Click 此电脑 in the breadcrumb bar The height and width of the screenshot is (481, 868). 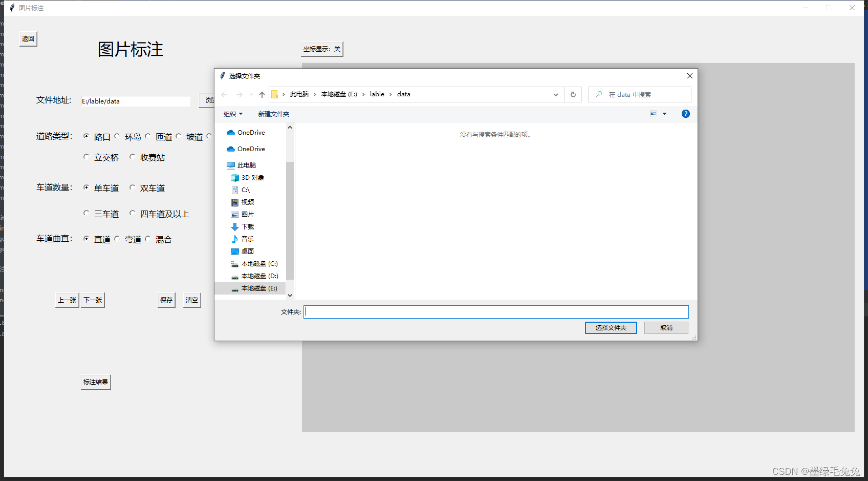[298, 94]
